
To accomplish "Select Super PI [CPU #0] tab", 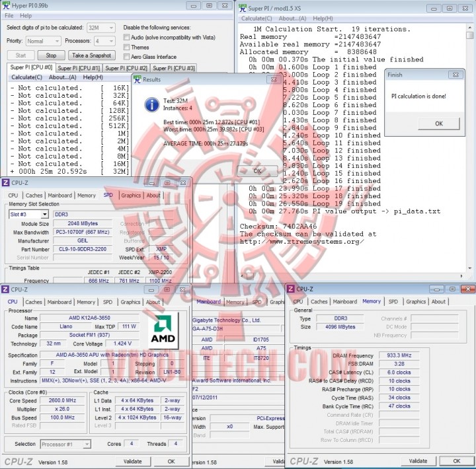I will [x=31, y=67].
